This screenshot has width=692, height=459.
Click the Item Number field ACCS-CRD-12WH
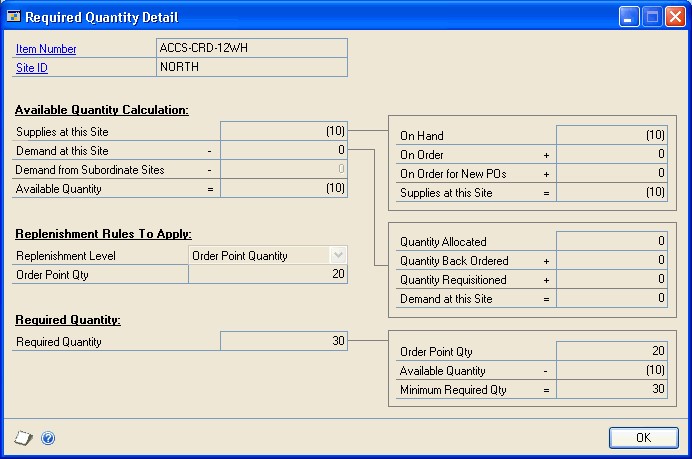252,48
